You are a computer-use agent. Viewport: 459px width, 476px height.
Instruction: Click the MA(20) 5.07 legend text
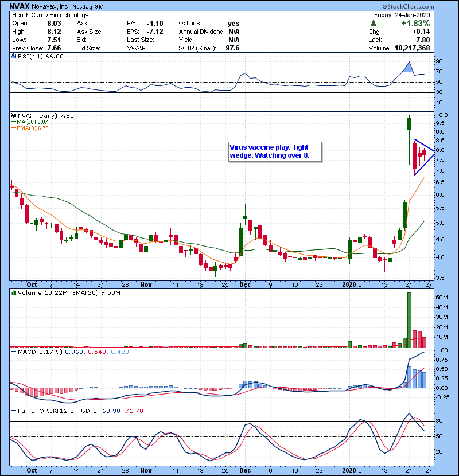32,122
